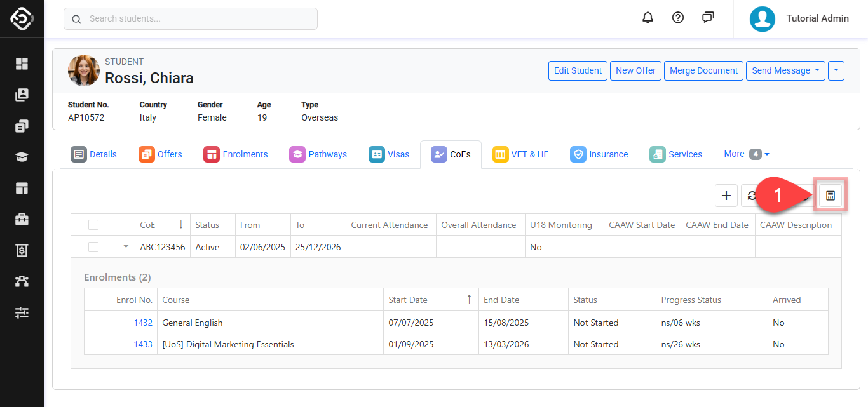Click the Edit Student button
Image resolution: width=868 pixels, height=407 pixels.
click(578, 70)
